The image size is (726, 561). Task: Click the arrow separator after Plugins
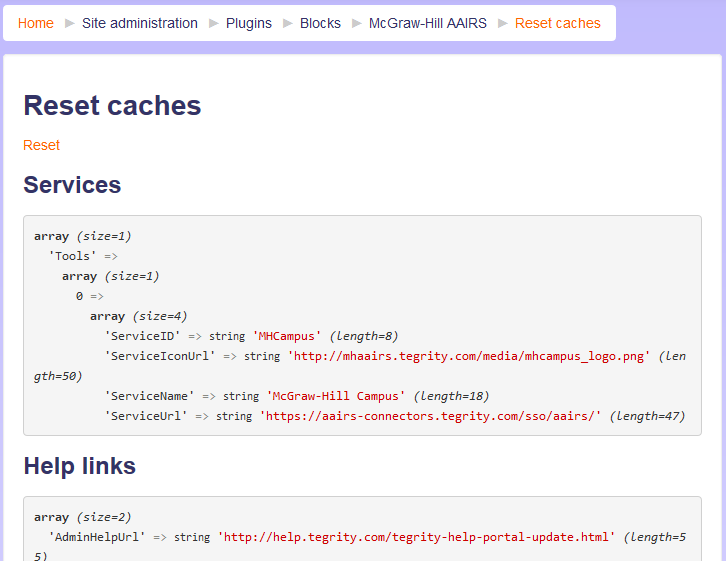coord(287,23)
